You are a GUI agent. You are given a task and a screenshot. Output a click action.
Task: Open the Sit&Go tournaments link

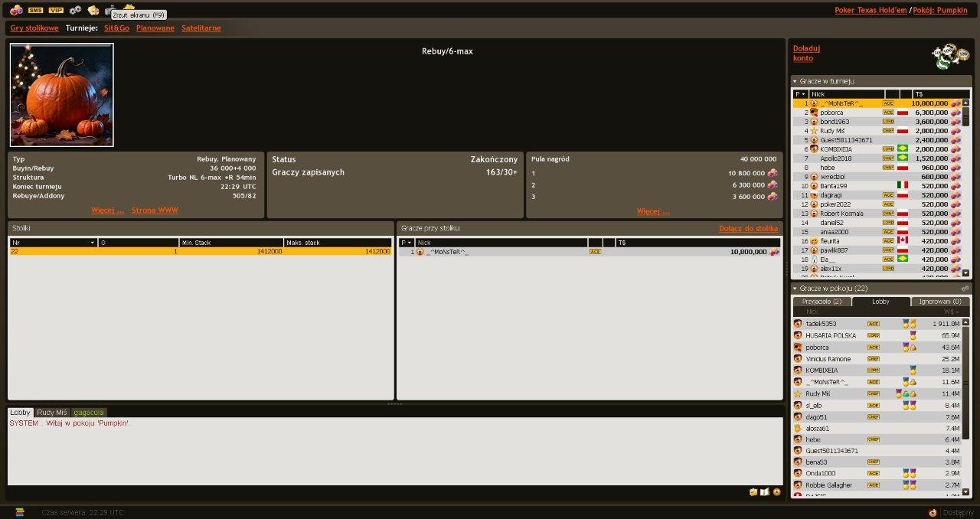point(116,28)
